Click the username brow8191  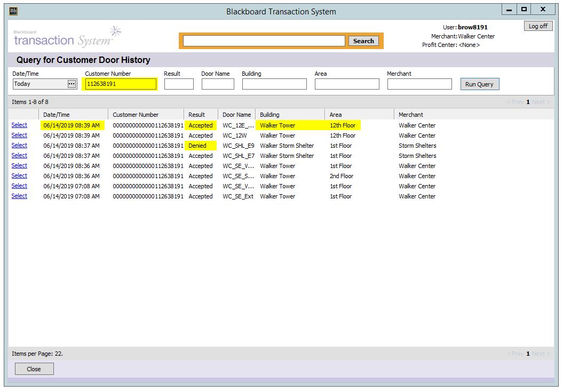coord(472,27)
